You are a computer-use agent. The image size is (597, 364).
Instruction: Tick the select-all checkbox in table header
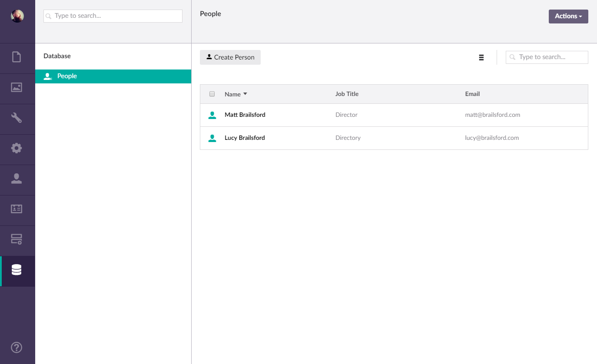point(212,94)
